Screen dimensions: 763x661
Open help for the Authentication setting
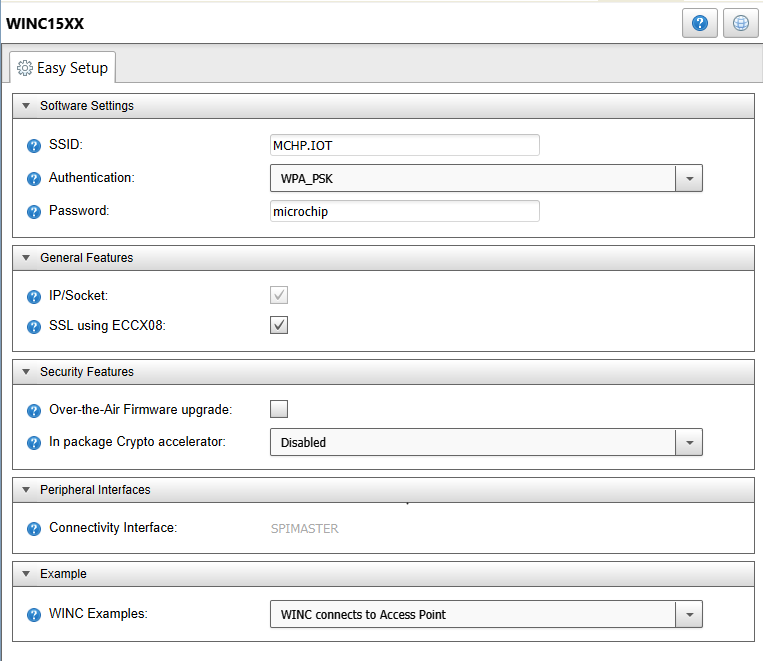click(x=34, y=179)
